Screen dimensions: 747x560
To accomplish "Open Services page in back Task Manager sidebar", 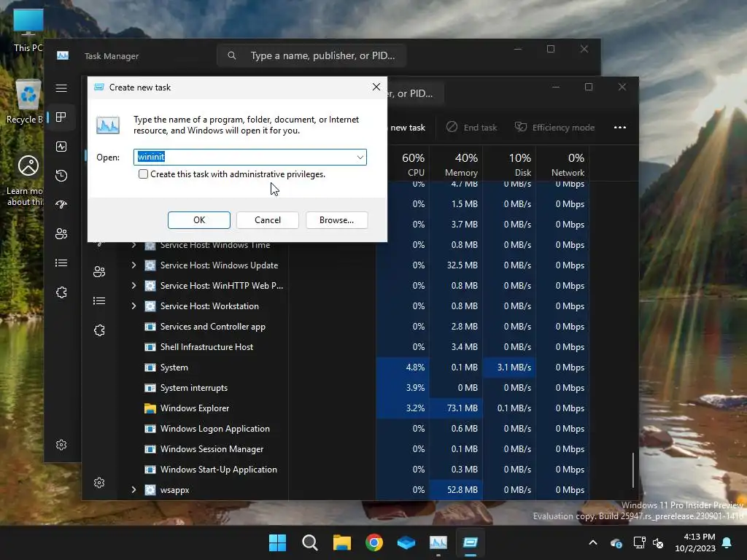I will [61, 292].
